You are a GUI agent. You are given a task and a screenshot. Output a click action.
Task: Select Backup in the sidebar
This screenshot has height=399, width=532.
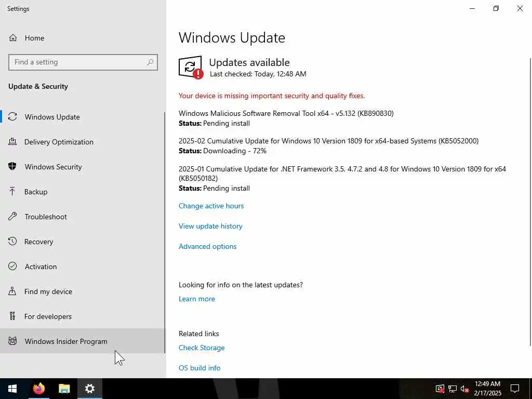click(82, 192)
